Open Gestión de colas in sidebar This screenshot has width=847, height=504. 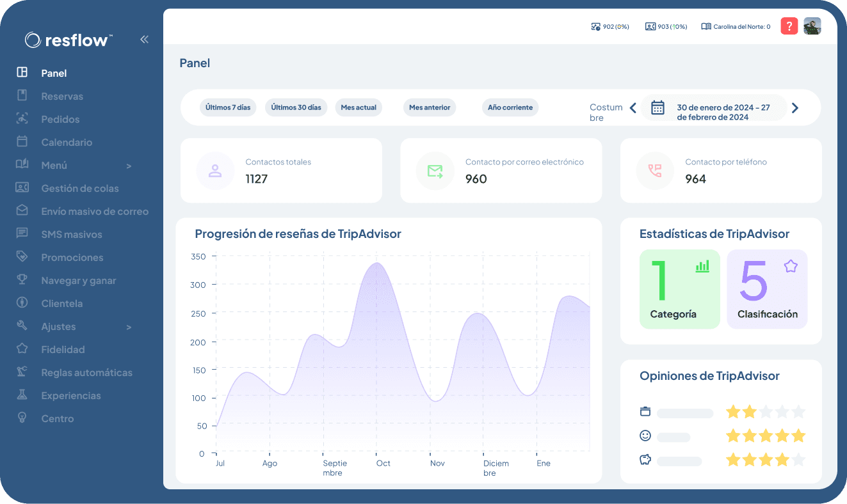point(80,188)
